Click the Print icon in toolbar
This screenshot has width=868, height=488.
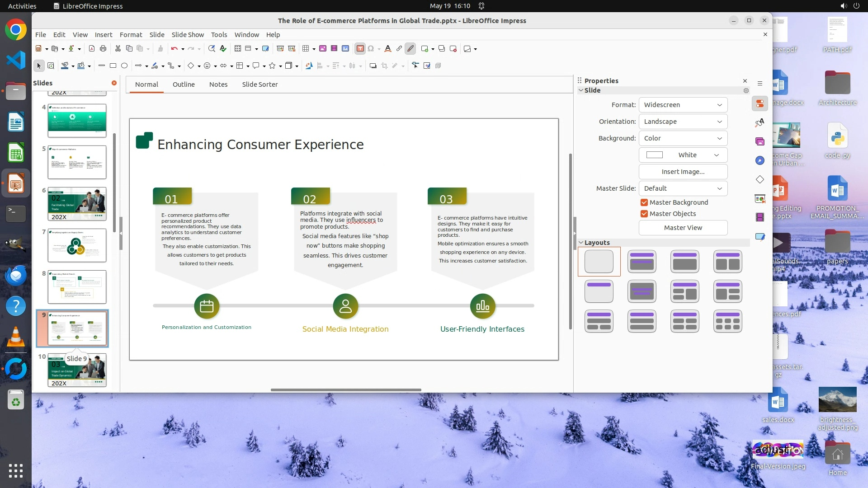click(103, 49)
